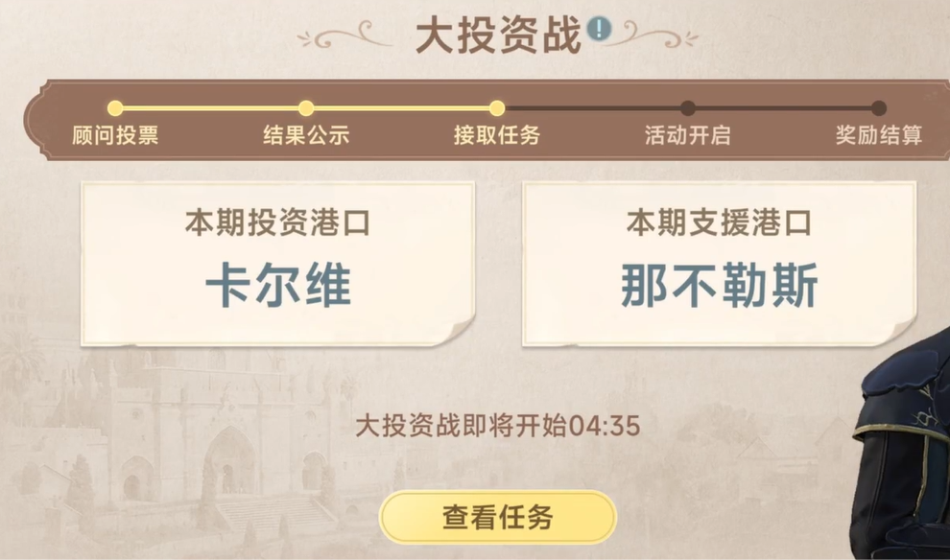
Task: Tap the port name 卡尔维
Action: [278, 285]
